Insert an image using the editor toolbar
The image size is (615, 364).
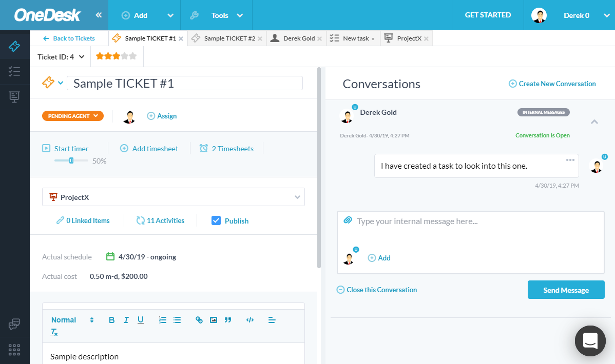214,319
